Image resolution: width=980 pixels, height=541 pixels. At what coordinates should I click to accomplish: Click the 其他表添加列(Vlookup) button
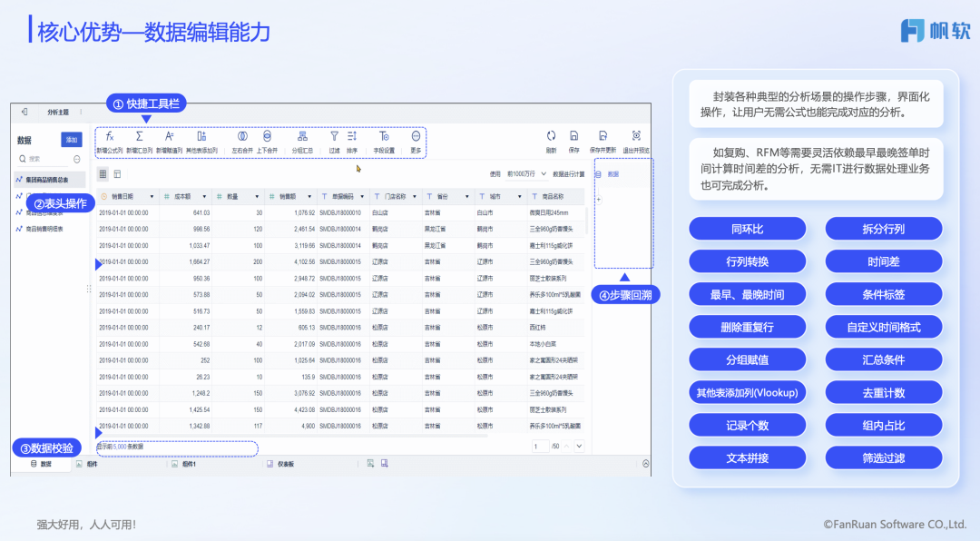click(x=748, y=393)
